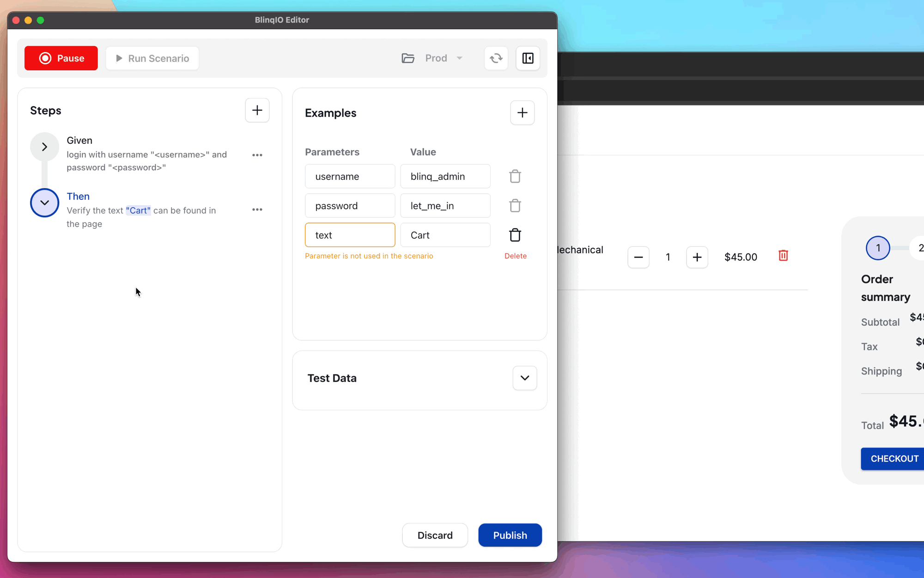924x578 pixels.
Task: Click the Cart value input field
Action: pos(446,235)
